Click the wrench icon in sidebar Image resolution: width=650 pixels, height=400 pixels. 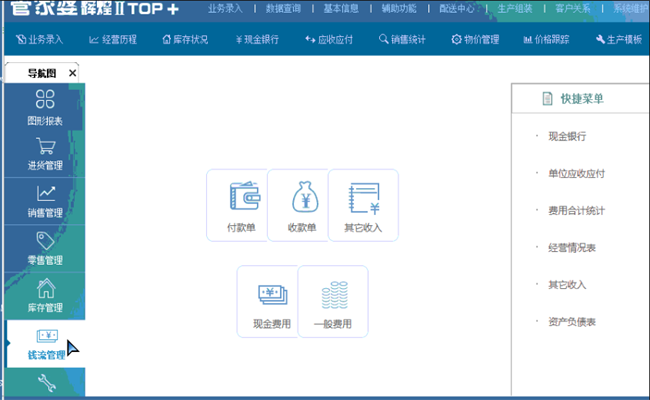click(x=45, y=382)
